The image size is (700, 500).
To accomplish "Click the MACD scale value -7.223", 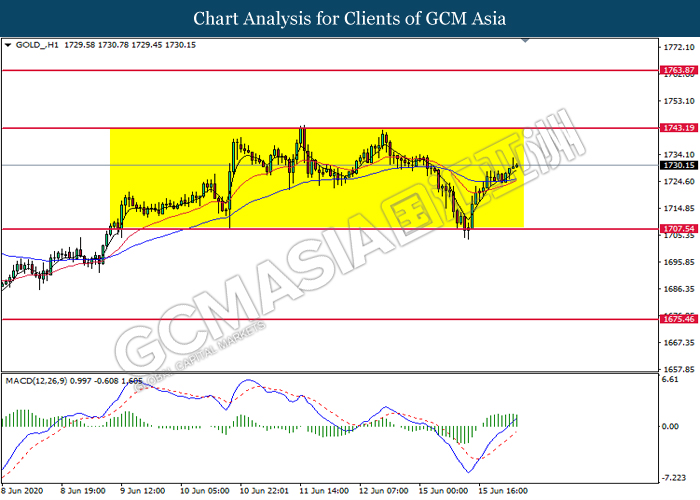I will pyautogui.click(x=674, y=478).
